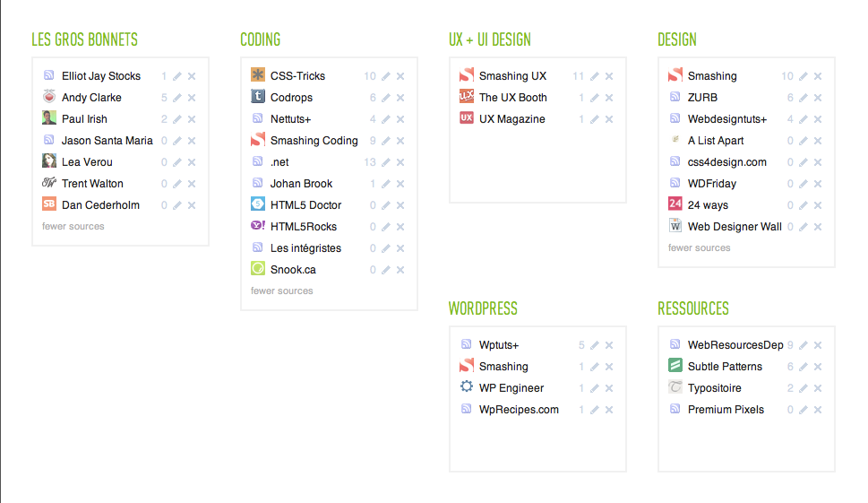Click the Premium Pixels RSS icon
The image size is (868, 503).
click(675, 409)
